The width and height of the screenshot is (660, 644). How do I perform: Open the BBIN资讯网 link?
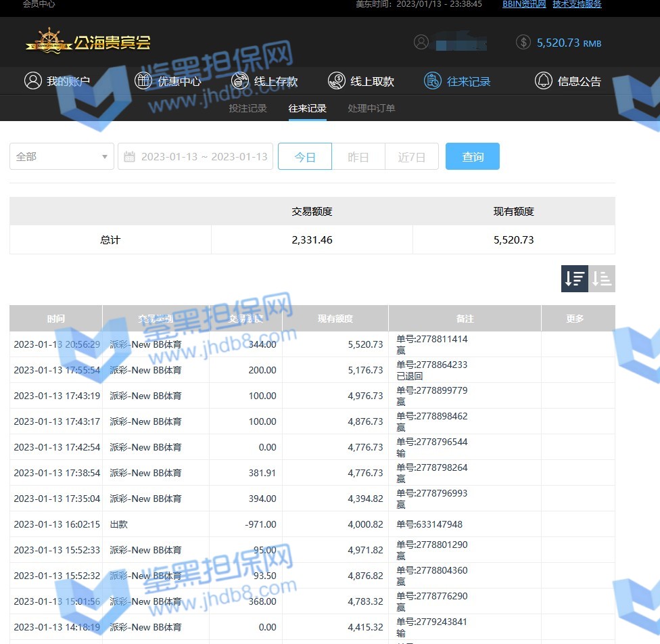point(524,4)
